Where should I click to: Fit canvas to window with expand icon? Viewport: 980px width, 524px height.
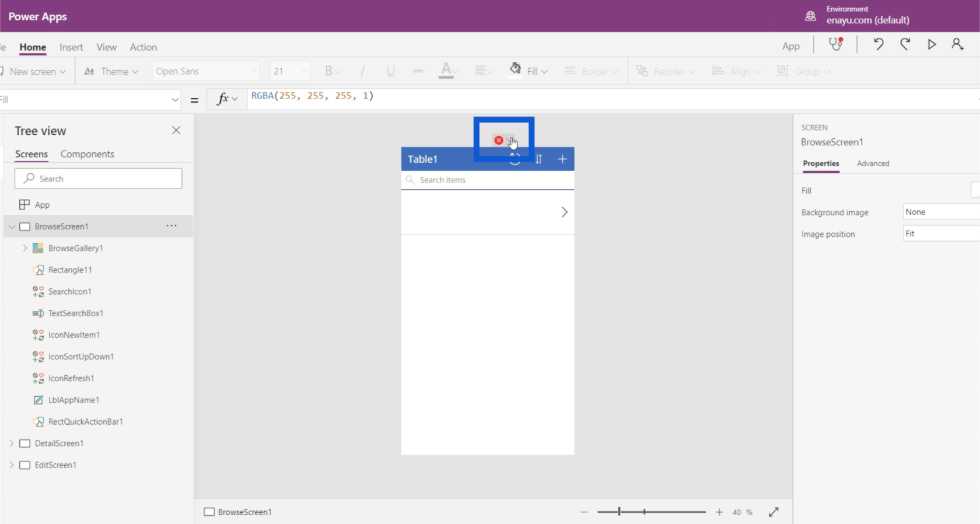click(x=773, y=512)
